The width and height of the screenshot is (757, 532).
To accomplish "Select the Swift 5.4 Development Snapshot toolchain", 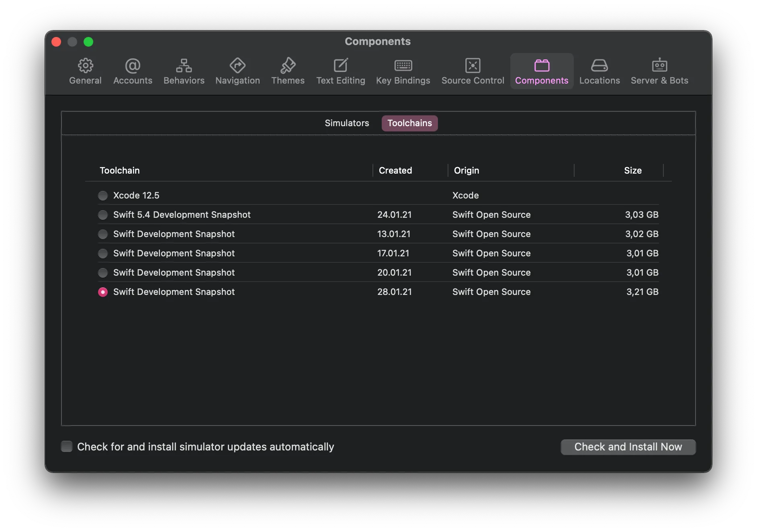I will 102,215.
